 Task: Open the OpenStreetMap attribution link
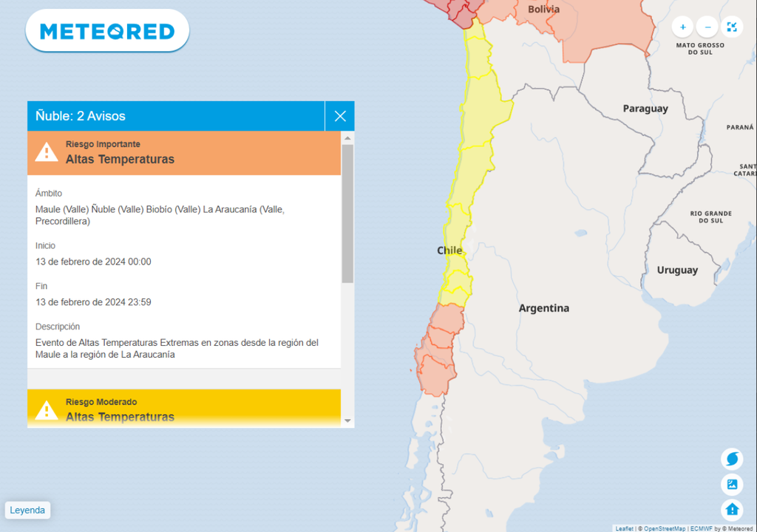coord(664,528)
